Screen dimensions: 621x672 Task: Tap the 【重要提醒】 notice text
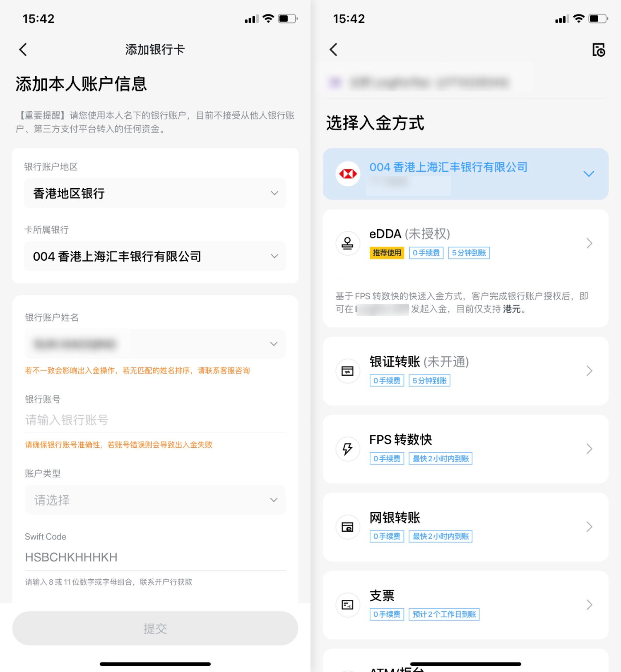155,122
